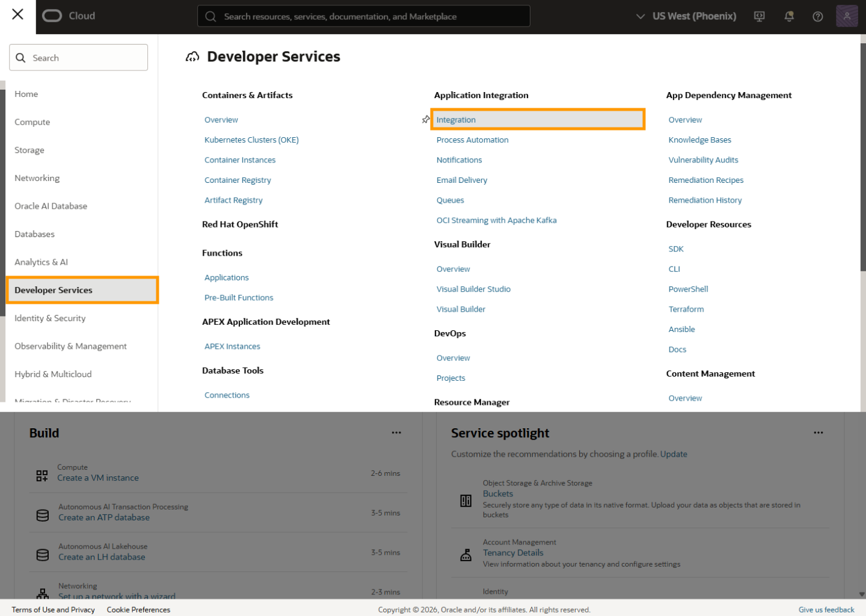Open the developer tools icon in the header
866x616 pixels.
[760, 16]
